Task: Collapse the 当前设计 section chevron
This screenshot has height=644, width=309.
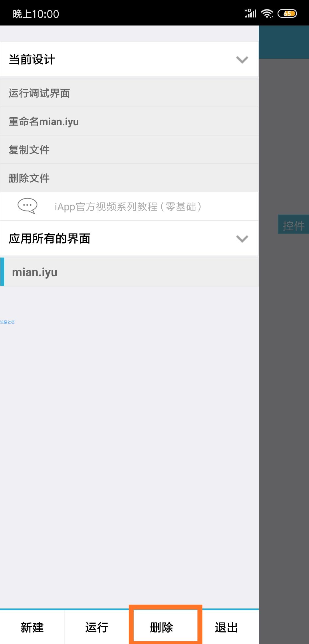Action: (x=242, y=60)
